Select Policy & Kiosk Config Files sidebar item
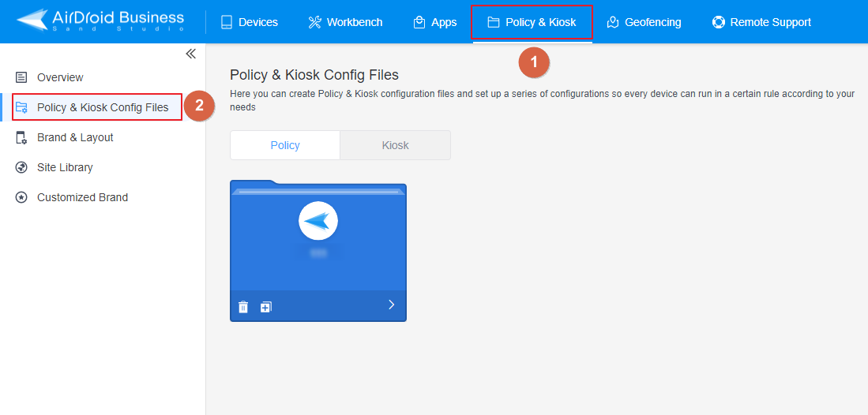 (102, 107)
